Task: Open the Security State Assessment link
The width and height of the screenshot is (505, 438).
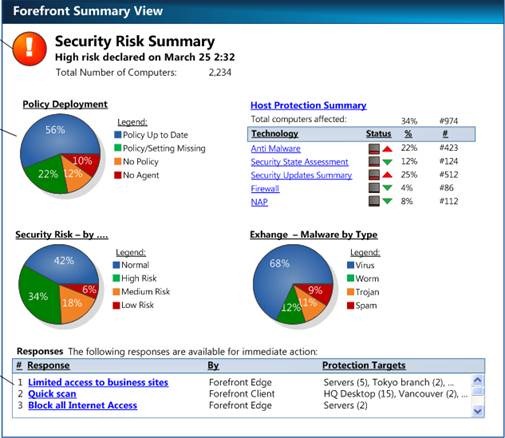Action: tap(299, 162)
